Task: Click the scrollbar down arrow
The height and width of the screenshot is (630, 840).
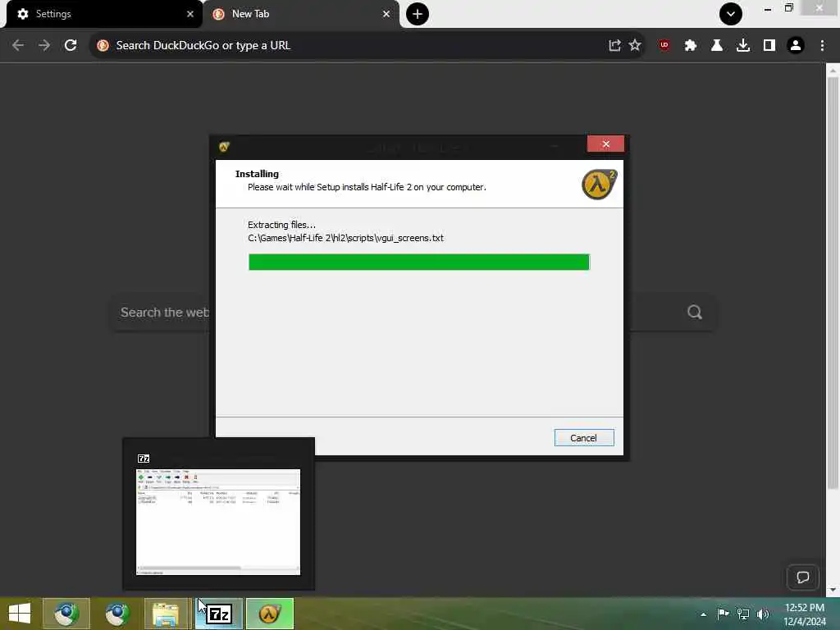Action: click(833, 590)
